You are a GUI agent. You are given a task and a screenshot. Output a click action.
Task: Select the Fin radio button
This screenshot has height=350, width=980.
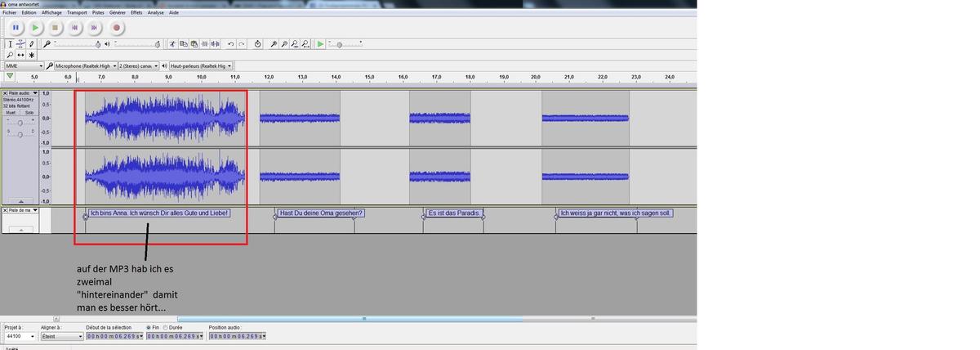148,327
